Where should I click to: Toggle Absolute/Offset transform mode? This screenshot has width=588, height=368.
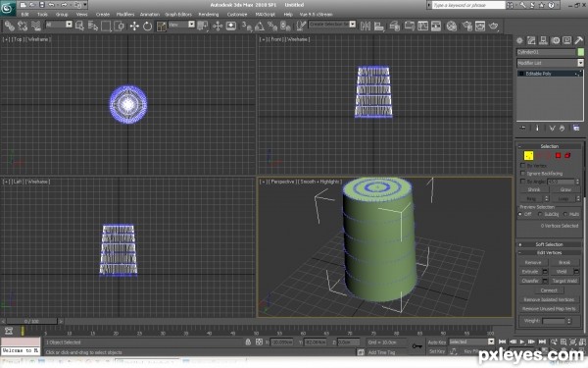pyautogui.click(x=259, y=342)
